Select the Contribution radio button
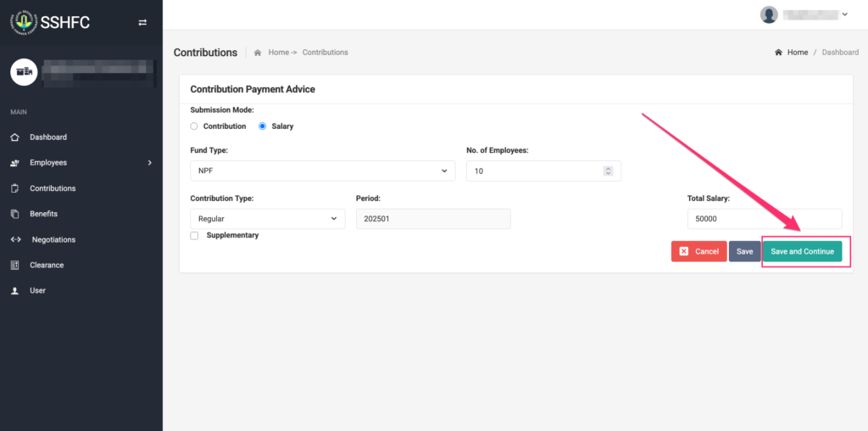The width and height of the screenshot is (868, 431). 194,126
